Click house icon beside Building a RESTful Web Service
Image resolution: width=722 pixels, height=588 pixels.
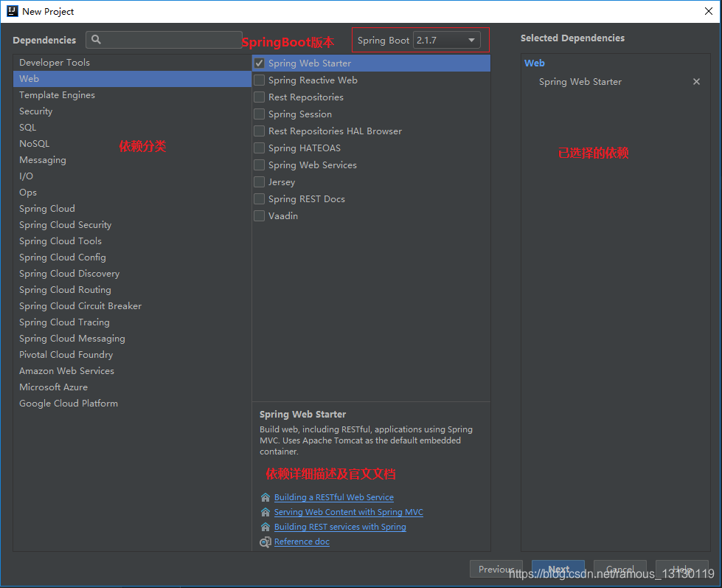click(265, 497)
